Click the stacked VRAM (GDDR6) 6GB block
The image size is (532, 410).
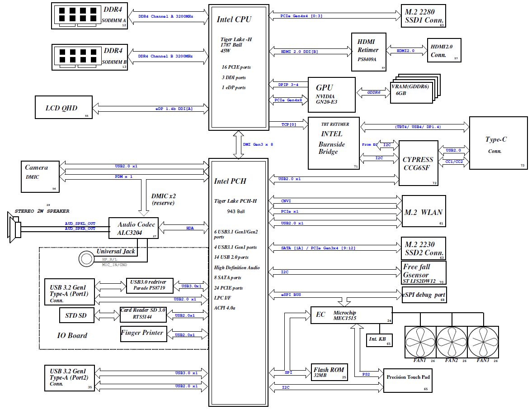[411, 90]
